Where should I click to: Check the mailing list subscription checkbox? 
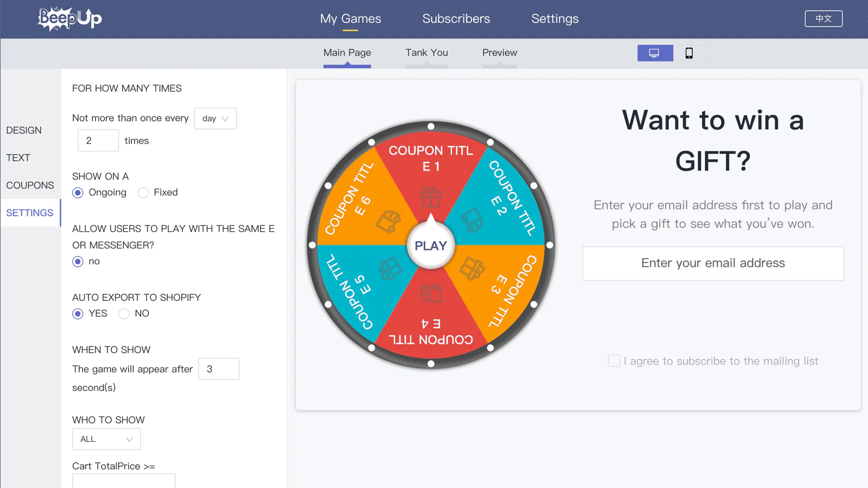pyautogui.click(x=614, y=361)
